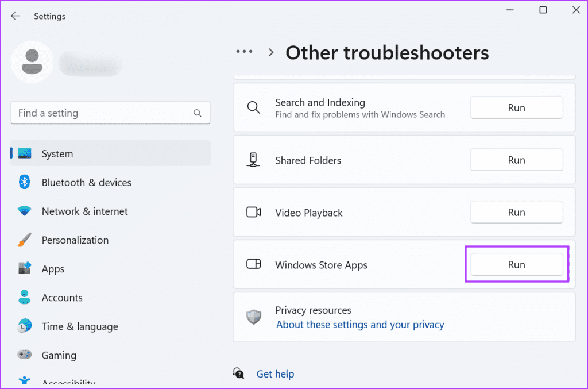Maximize the Settings window
Viewport: 588px width, 389px height.
pyautogui.click(x=543, y=10)
